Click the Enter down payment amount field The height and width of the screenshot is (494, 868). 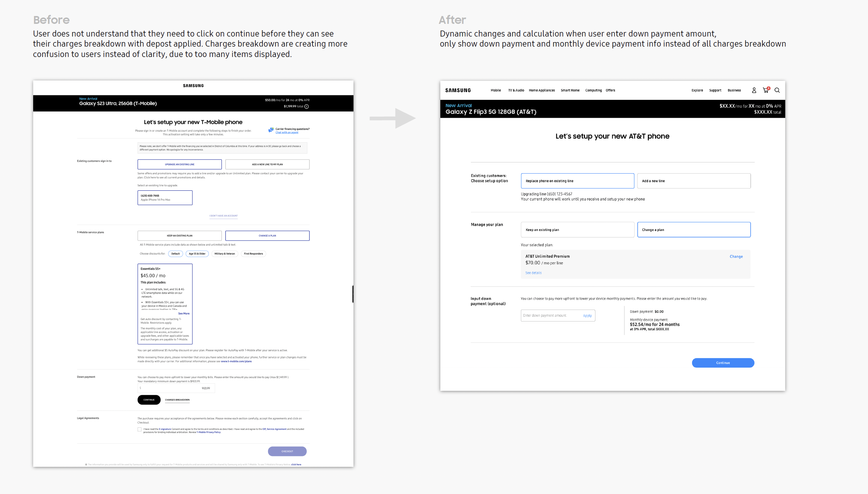coord(549,316)
